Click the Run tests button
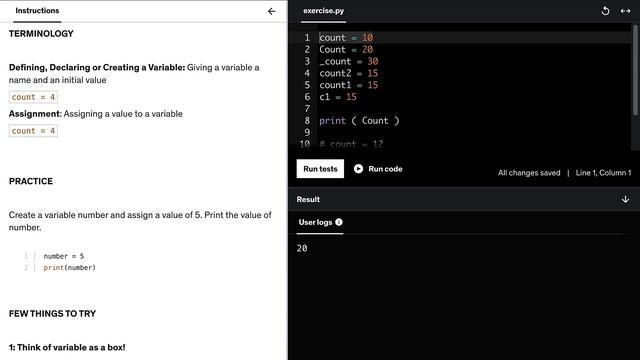The width and height of the screenshot is (640, 360). tap(320, 169)
